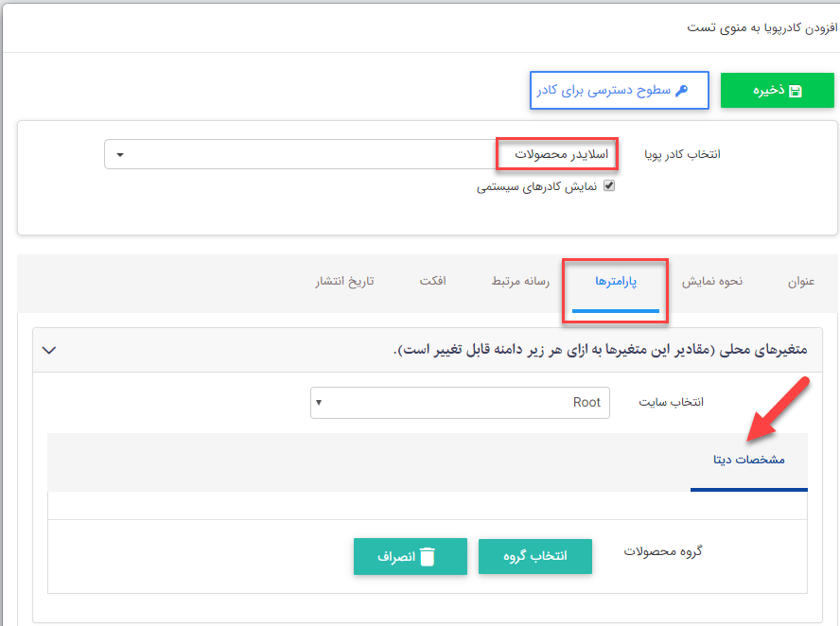Click the save disk icon on ذخیره button

[797, 90]
